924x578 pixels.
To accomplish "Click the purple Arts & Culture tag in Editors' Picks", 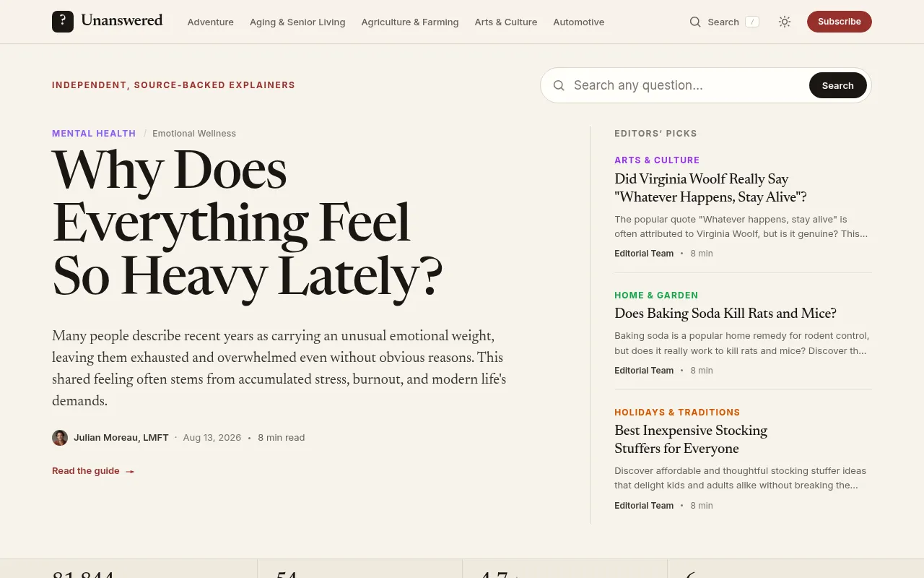I will [657, 160].
